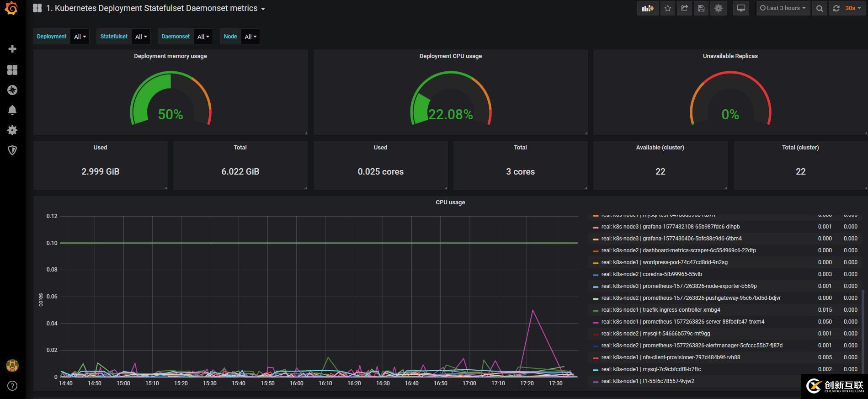The image size is (868, 399).
Task: Toggle legend series dashboard-metrics-scraper-6c554969c6-22dtp
Action: click(678, 250)
